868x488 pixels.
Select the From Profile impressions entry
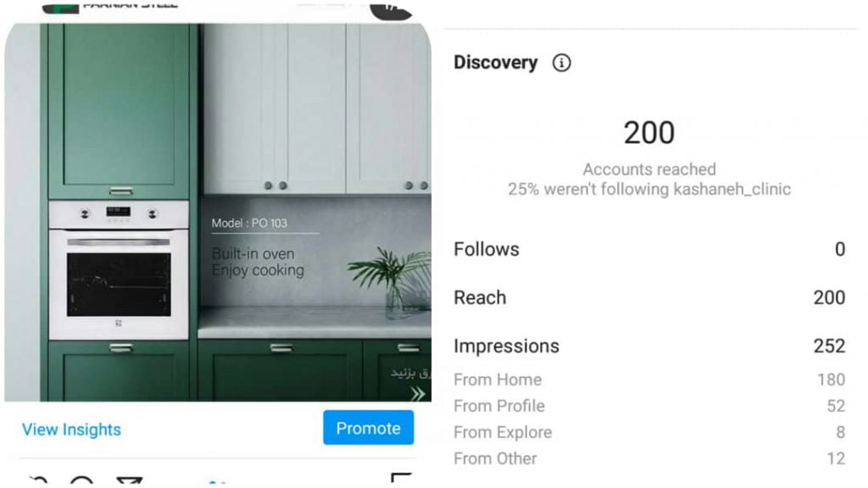click(x=649, y=406)
